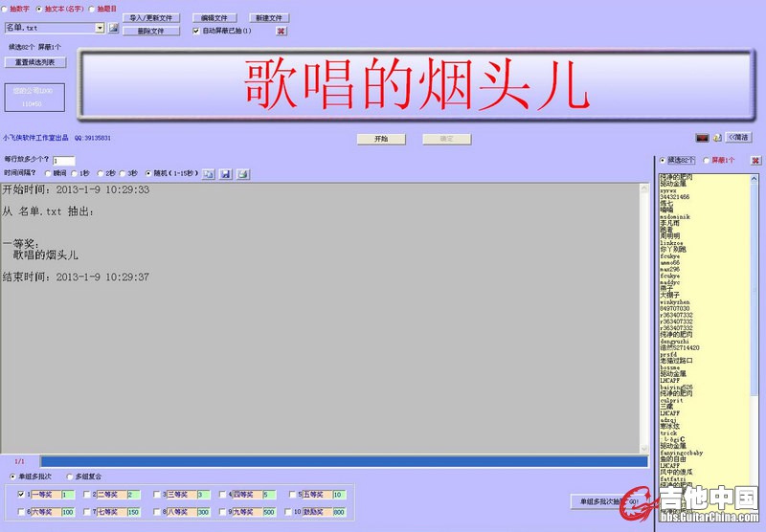766x532 pixels.
Task: Toggle 自动屏蔽已抽 checkbox
Action: pos(196,31)
